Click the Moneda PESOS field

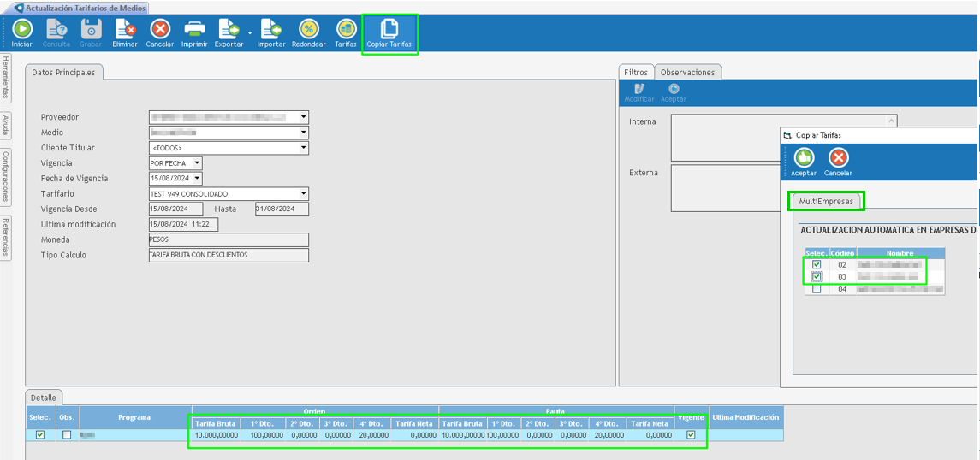coord(229,239)
